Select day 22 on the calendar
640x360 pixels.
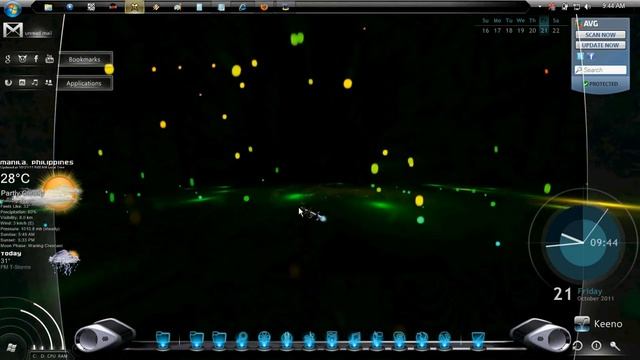[556, 31]
